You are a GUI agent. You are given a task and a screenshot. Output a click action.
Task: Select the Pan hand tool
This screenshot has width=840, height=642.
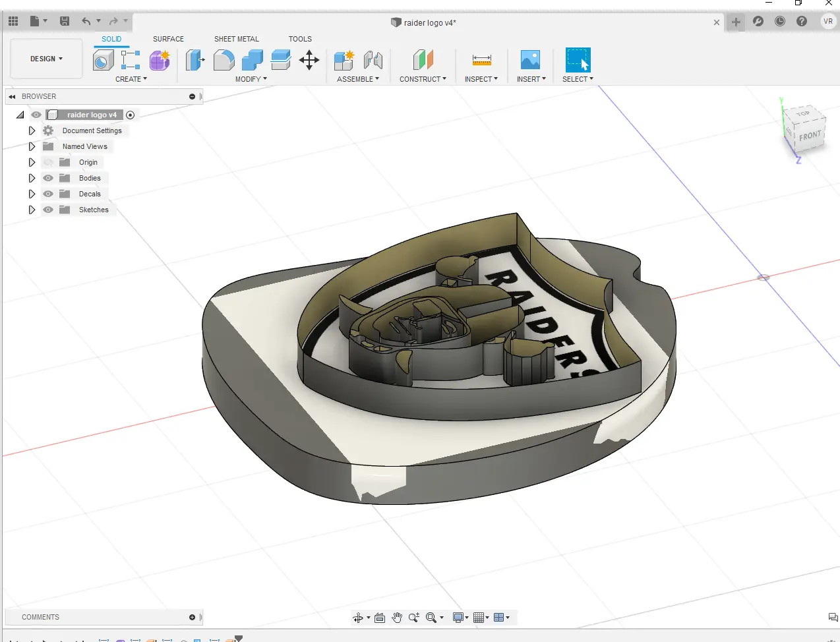(x=396, y=618)
